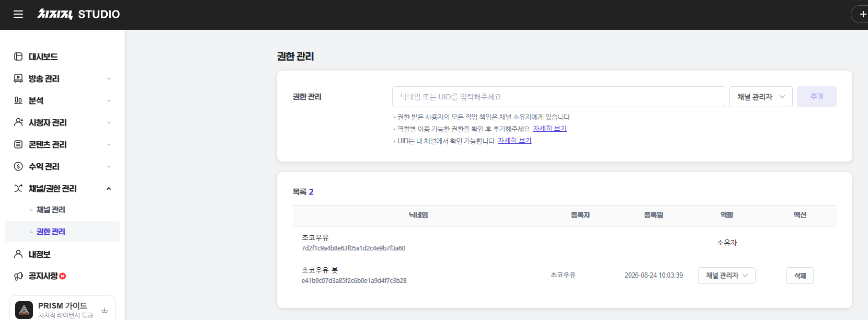Image resolution: width=868 pixels, height=320 pixels.
Task: Open the 방송 관리 menu label
Action: [x=44, y=78]
